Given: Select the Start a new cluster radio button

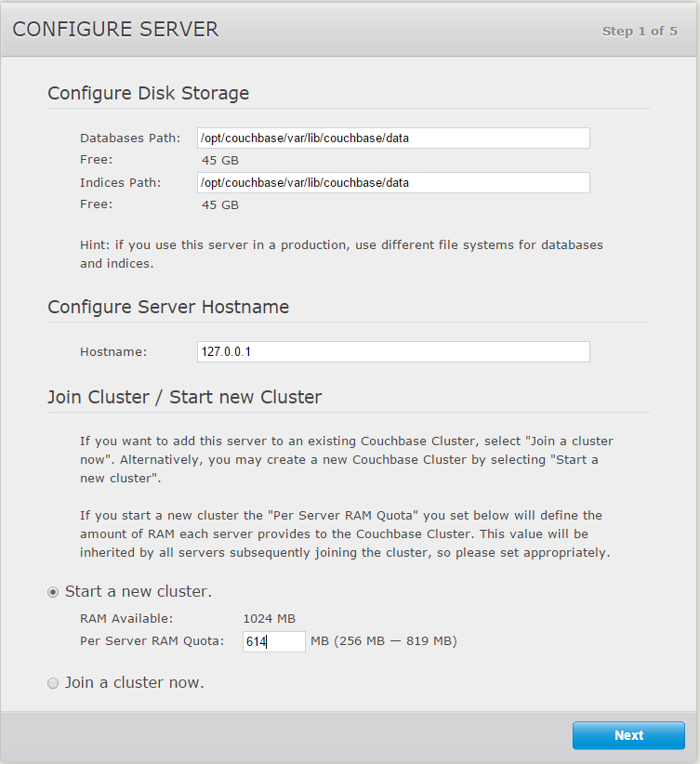Looking at the screenshot, I should pyautogui.click(x=53, y=592).
